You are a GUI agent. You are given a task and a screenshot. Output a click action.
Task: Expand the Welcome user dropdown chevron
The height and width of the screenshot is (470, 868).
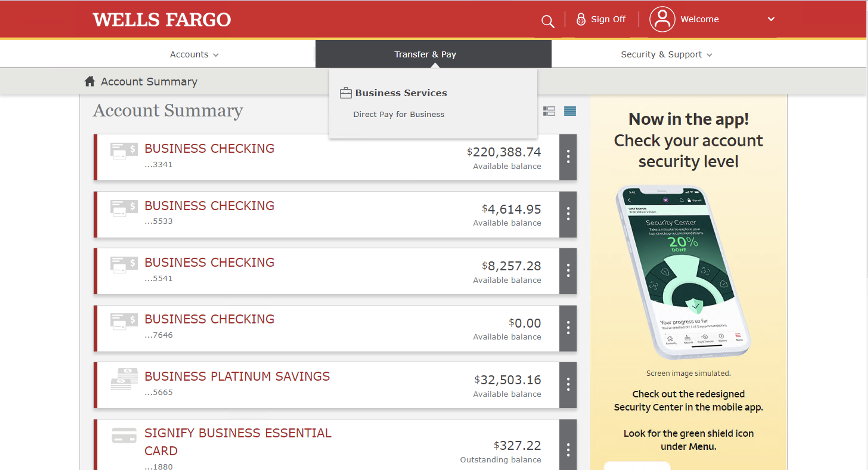point(771,19)
